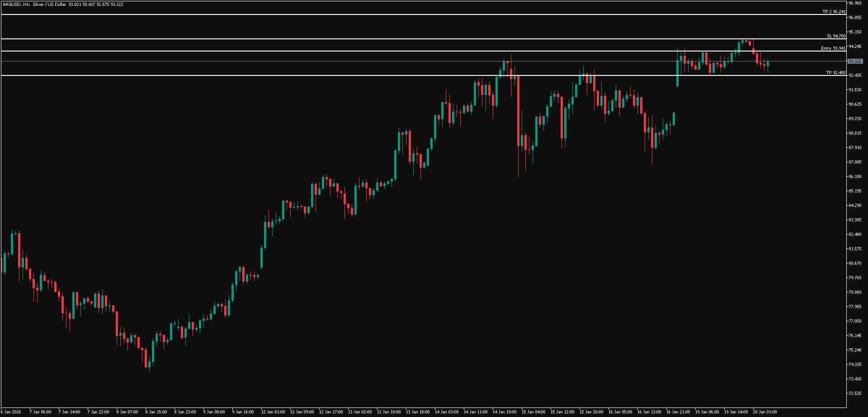868x417 pixels.
Task: Click the 14 Jan 19:00 time label
Action: point(505,412)
